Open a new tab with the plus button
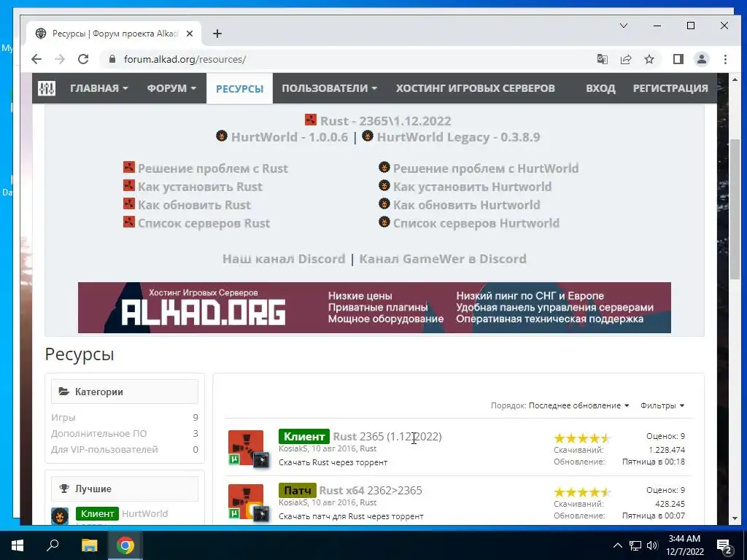747x560 pixels. click(x=217, y=34)
